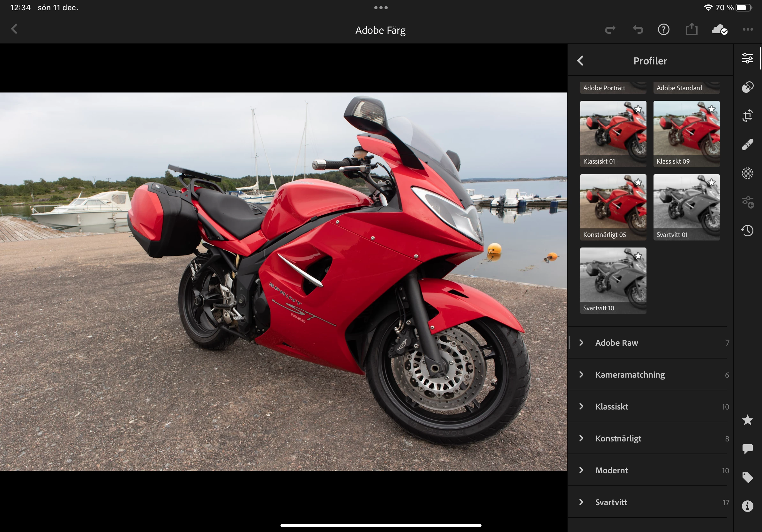This screenshot has height=532, width=762.
Task: Select the Healing brush tool
Action: pyautogui.click(x=747, y=144)
